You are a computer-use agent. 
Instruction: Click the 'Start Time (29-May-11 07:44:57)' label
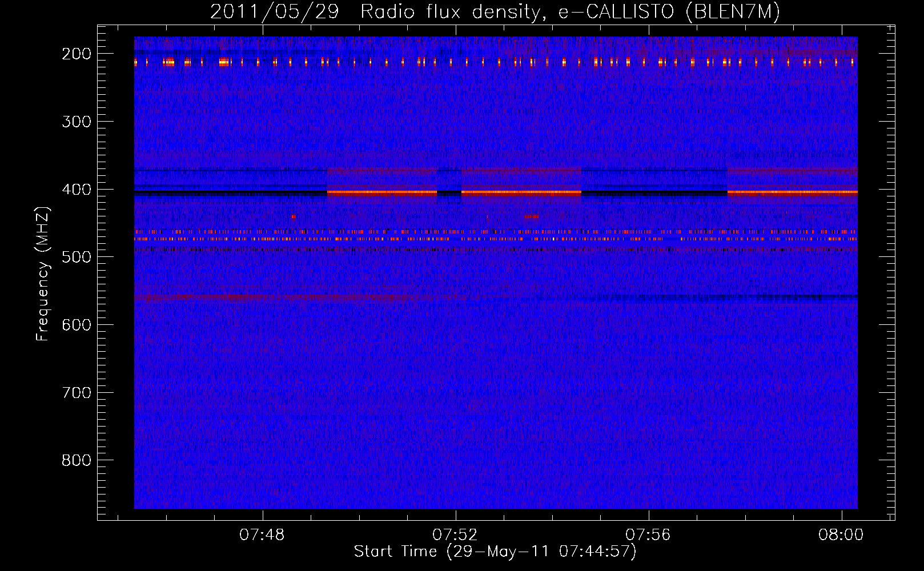point(495,552)
